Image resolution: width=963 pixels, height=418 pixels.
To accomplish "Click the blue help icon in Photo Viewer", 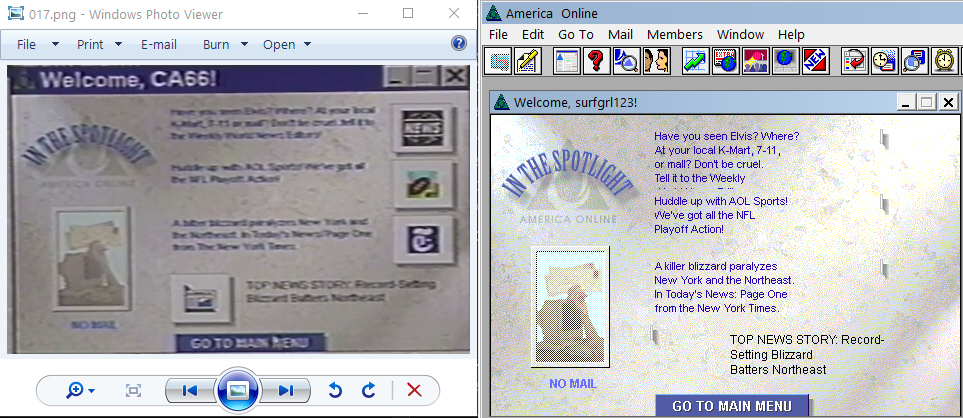I will [458, 43].
